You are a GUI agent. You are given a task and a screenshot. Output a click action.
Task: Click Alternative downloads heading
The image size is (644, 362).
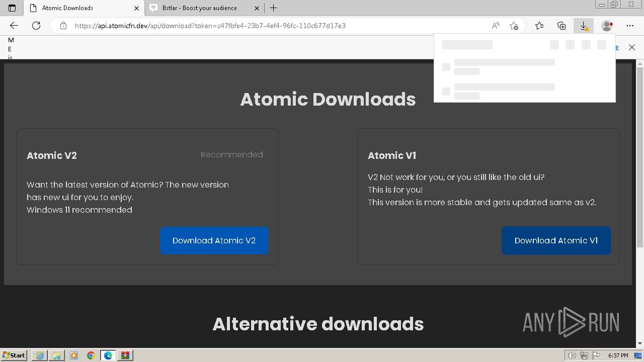(x=318, y=324)
